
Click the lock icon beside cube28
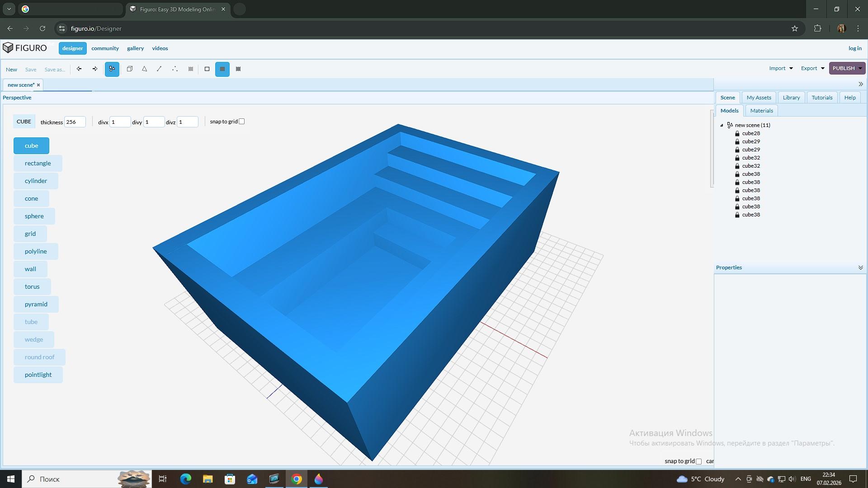click(x=737, y=133)
